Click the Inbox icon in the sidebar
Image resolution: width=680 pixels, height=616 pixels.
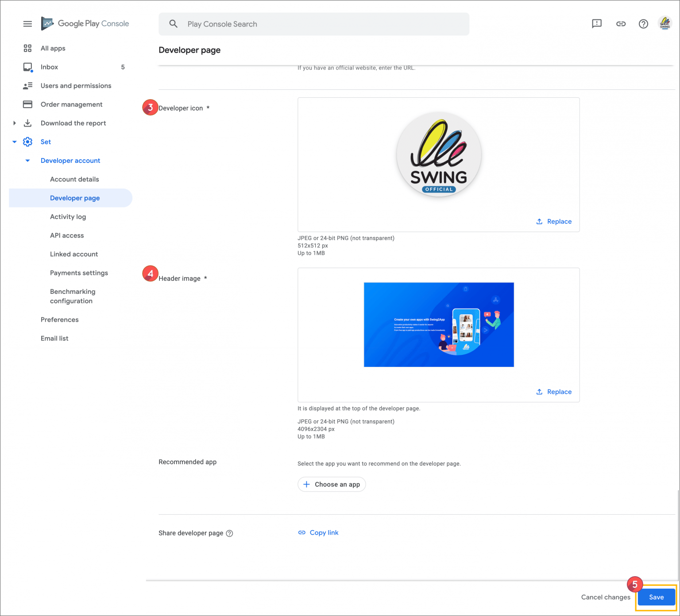[27, 67]
